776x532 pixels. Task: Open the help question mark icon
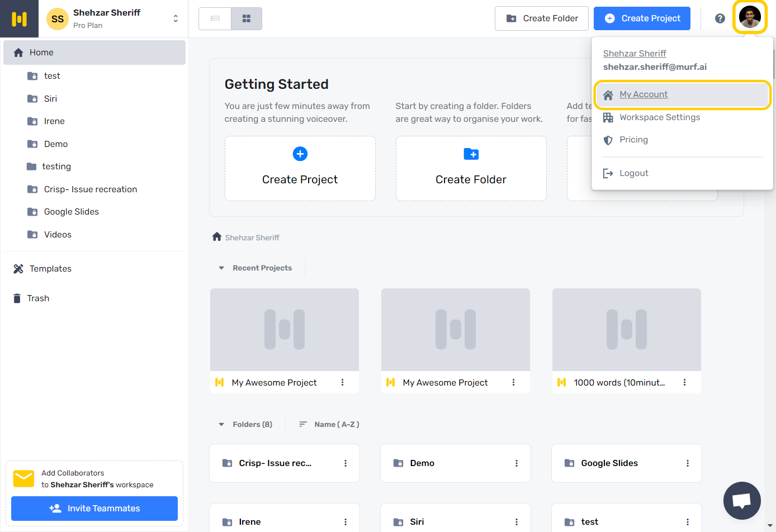720,18
